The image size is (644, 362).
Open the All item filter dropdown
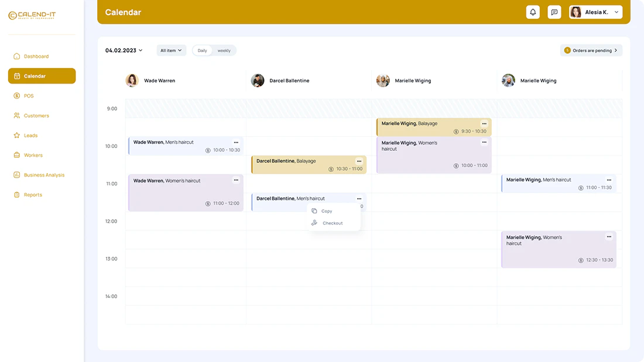(171, 50)
